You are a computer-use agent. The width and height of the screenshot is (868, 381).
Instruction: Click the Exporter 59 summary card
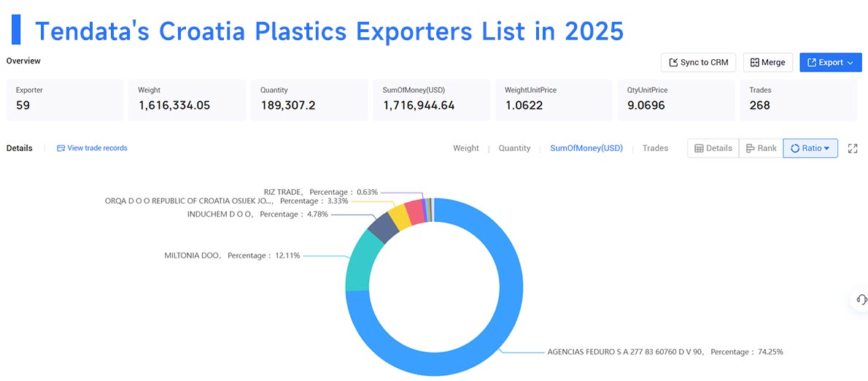[65, 100]
